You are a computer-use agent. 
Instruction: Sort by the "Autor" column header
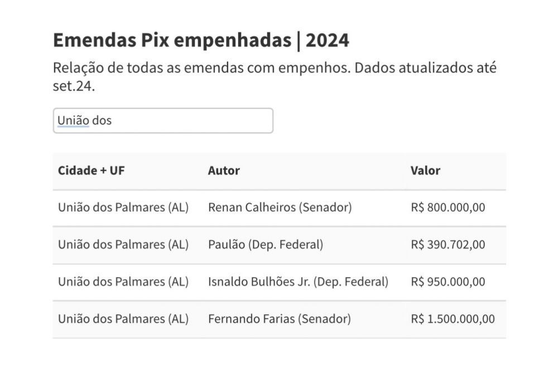[224, 171]
